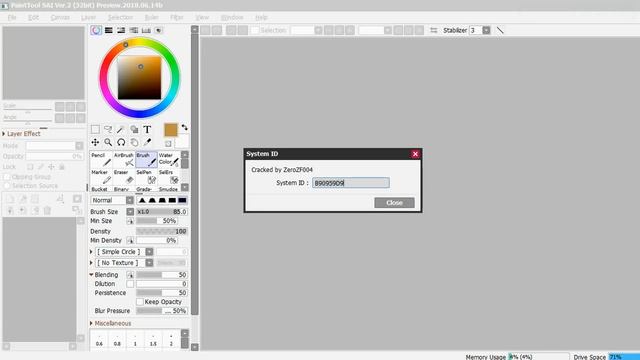Open the Brush Size multiplier dropdown
Image resolution: width=640 pixels, height=360 pixels.
point(130,211)
